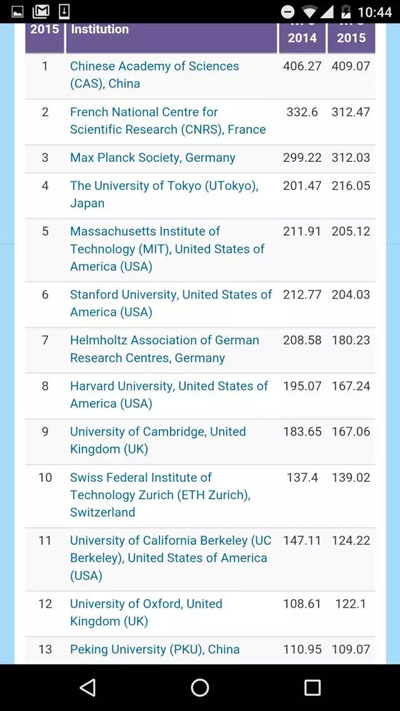The height and width of the screenshot is (711, 400).
Task: Tap the Android home circle button
Action: pyautogui.click(x=200, y=687)
